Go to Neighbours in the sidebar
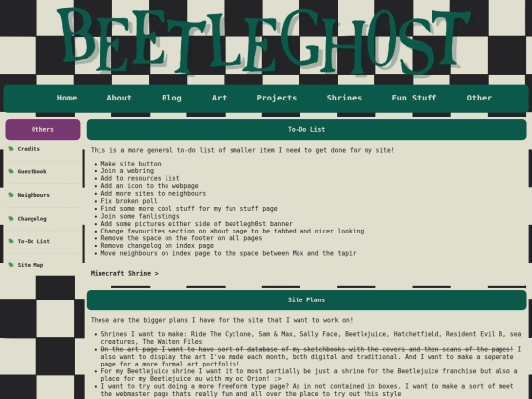 pos(33,195)
